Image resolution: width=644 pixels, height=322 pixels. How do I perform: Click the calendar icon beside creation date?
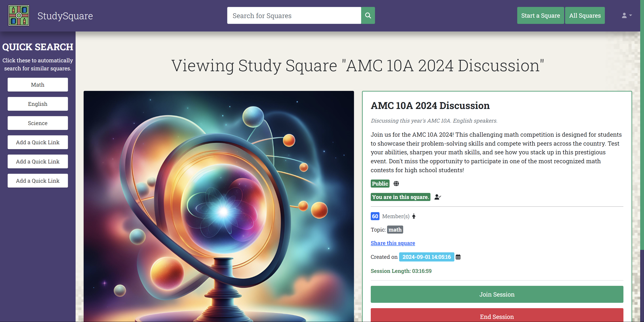458,257
